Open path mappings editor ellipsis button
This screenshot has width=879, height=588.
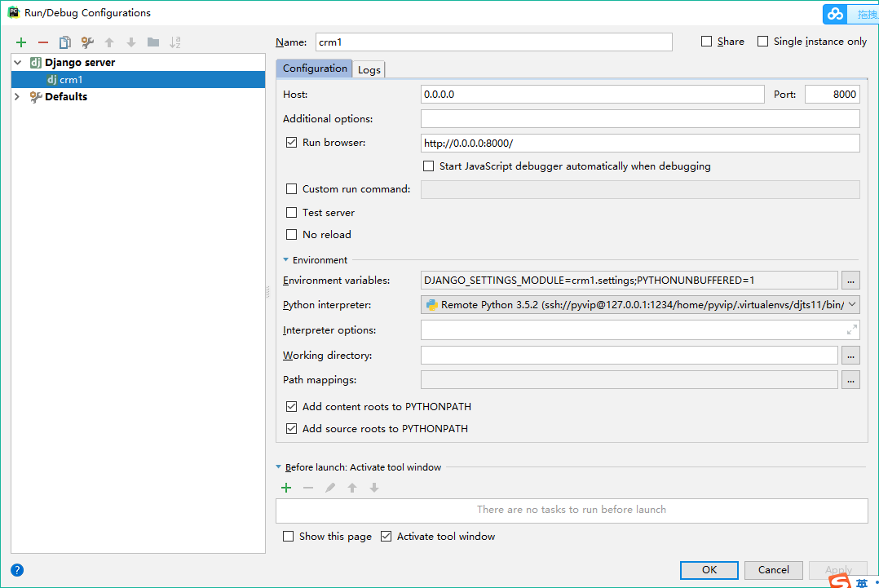click(850, 380)
